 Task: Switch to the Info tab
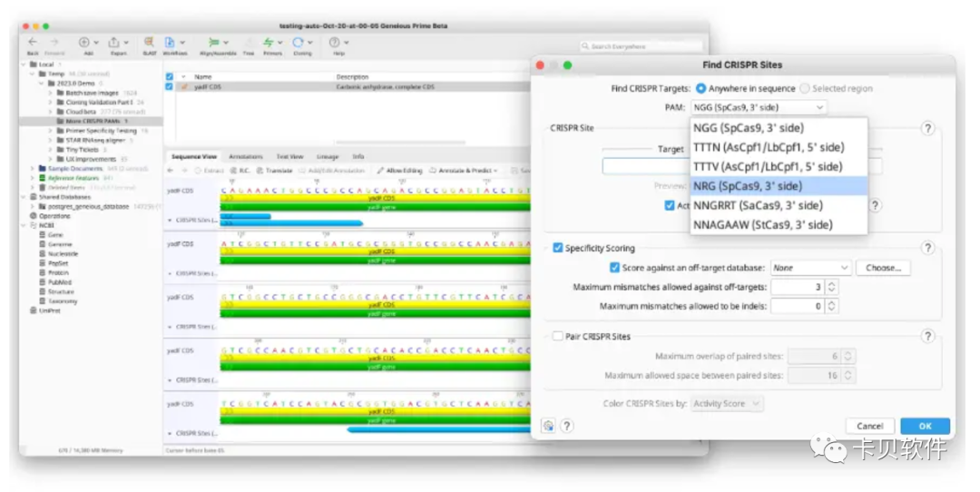(358, 156)
